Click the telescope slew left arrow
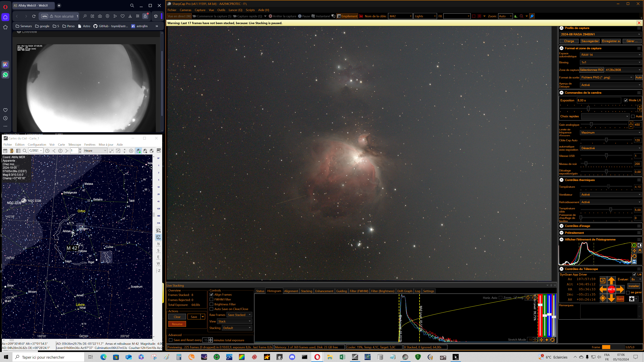The width and height of the screenshot is (644, 362). 603,289
